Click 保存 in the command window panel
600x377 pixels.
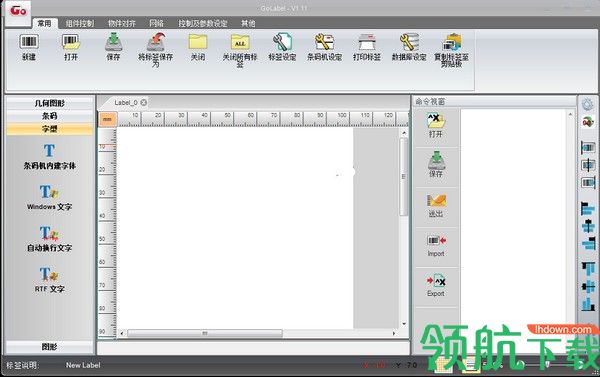tap(436, 165)
